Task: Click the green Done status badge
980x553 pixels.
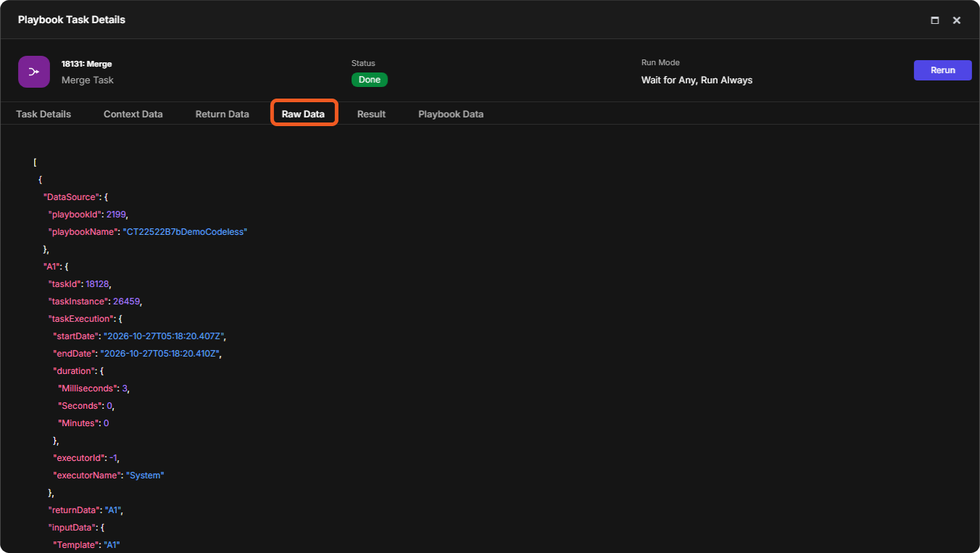Action: [x=370, y=80]
